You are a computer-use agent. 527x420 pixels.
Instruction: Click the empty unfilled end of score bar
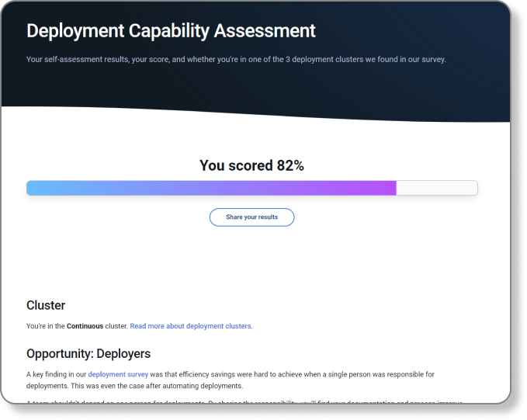[x=436, y=188]
